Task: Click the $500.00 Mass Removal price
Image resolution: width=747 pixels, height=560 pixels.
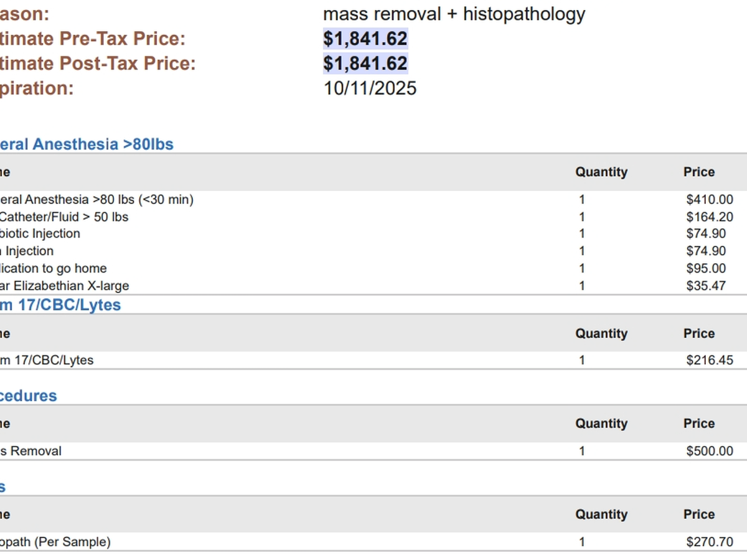Action: point(710,451)
